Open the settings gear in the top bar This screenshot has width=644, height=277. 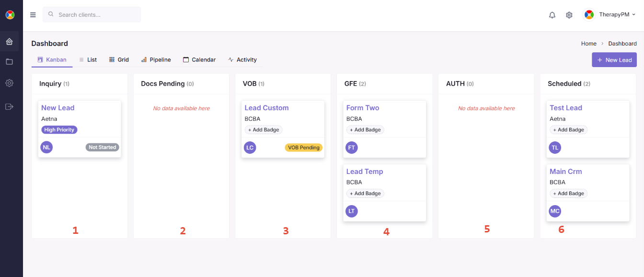pos(569,15)
